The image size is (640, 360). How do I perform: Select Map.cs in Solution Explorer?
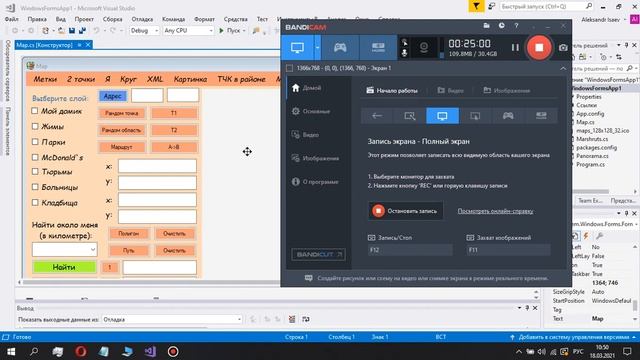(585, 122)
